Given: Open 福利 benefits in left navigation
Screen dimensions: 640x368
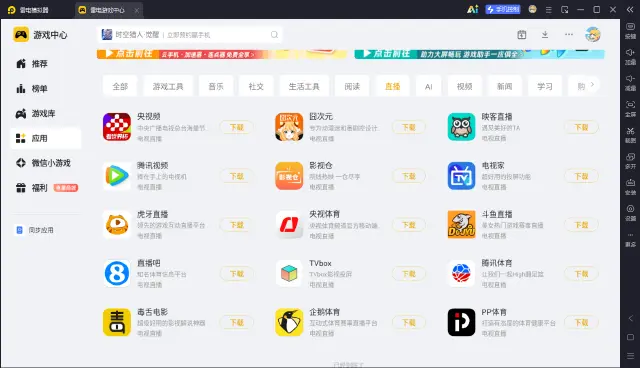Looking at the screenshot, I should click(x=46, y=188).
